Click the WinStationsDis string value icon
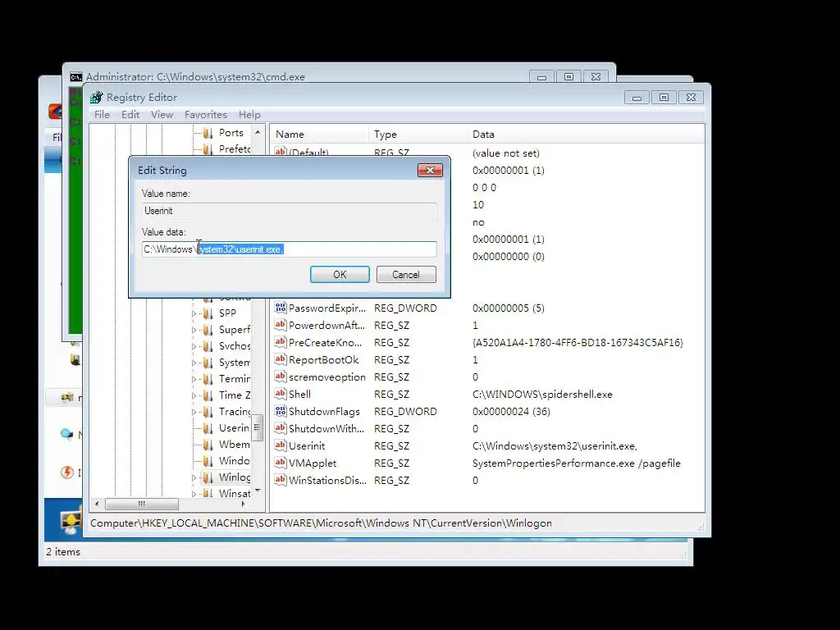Screen dimensions: 840x630 (281, 479)
